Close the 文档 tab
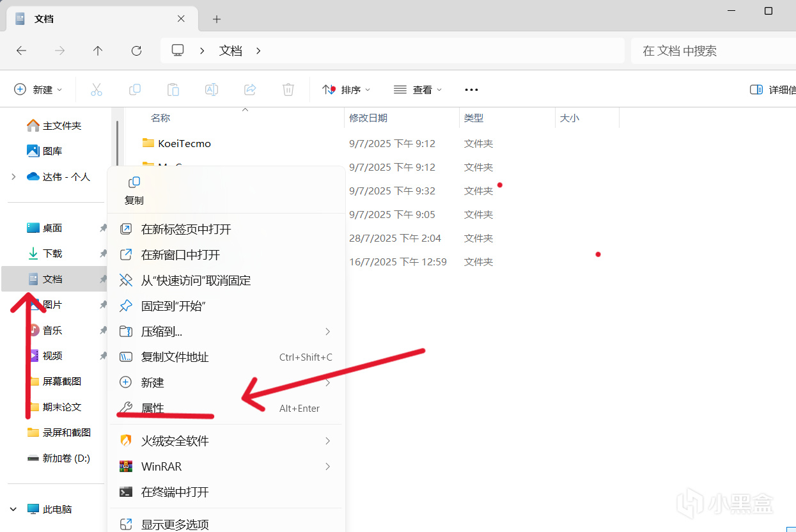 coord(181,19)
